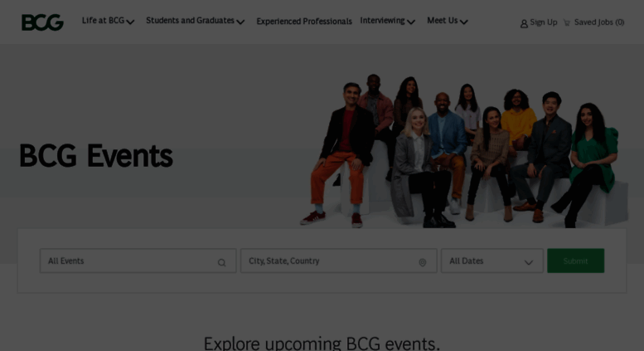Viewport: 644px width, 351px height.
Task: Open the Interviewing menu label
Action: point(382,21)
